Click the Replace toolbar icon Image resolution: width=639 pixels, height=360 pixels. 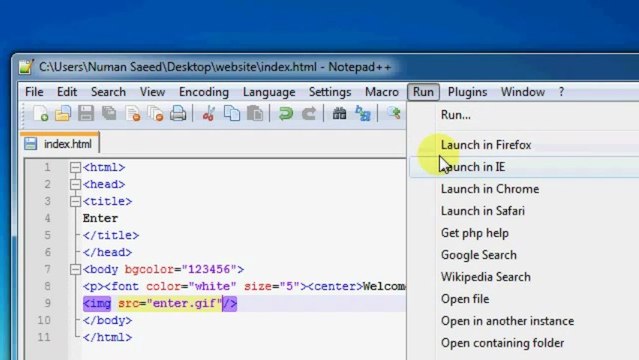[x=362, y=113]
